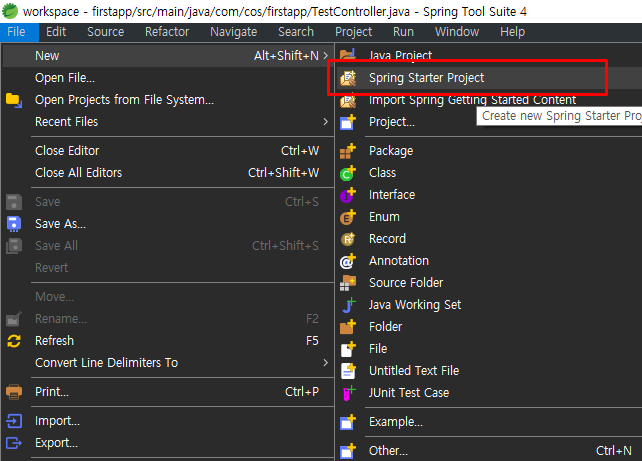Click the Save As floppy disk icon
Viewport: 642px width, 461px height.
(14, 224)
